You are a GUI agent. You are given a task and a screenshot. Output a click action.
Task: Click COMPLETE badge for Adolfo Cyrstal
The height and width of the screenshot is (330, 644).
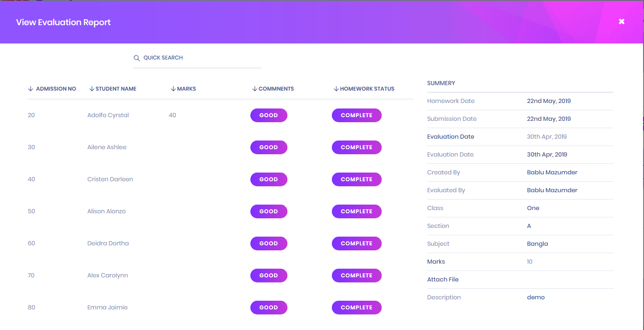coord(357,115)
